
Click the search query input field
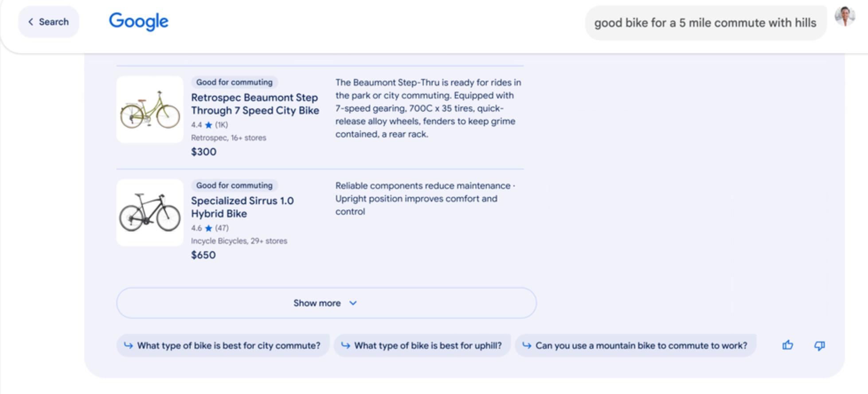(x=705, y=23)
